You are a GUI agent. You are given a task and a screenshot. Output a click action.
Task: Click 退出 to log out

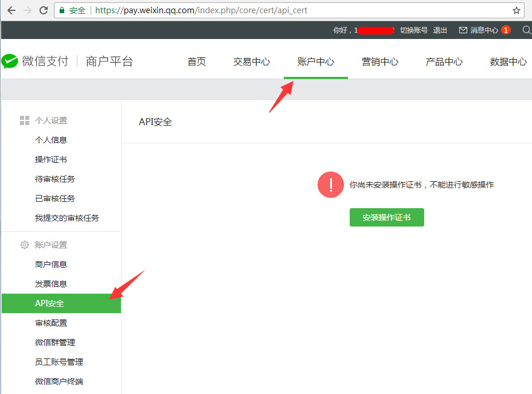tap(440, 30)
